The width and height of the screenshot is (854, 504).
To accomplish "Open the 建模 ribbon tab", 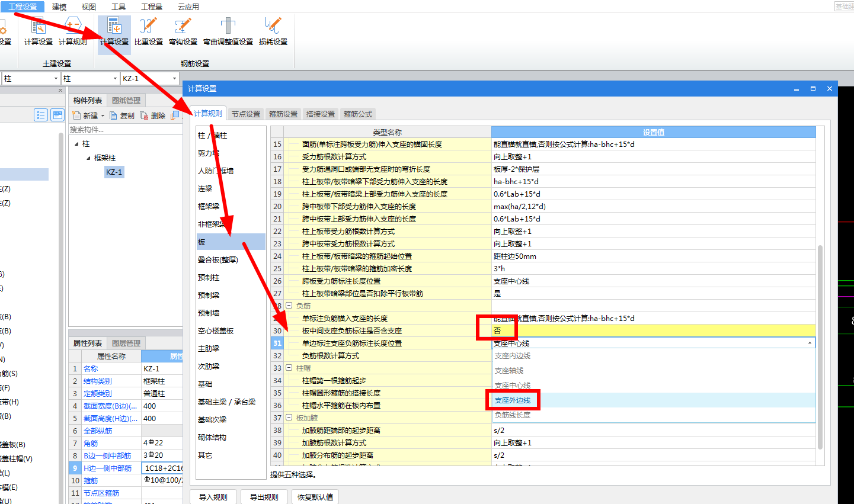I will coord(59,7).
